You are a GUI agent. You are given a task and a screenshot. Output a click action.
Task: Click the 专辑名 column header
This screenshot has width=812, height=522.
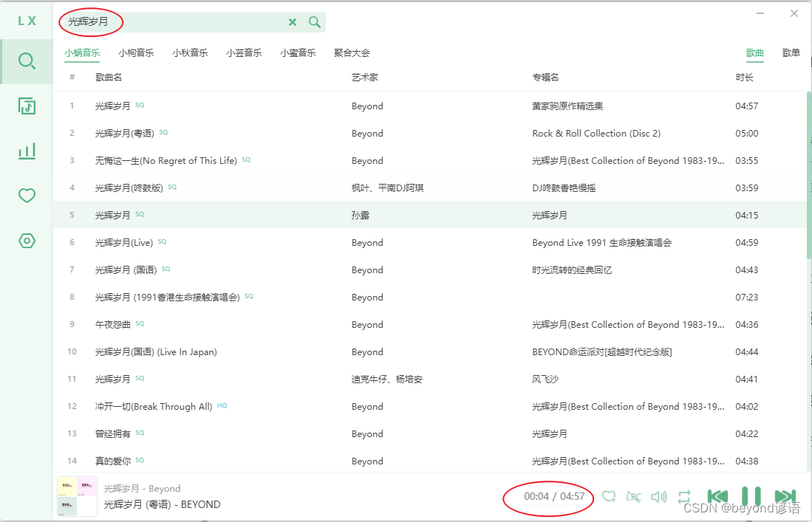point(546,78)
